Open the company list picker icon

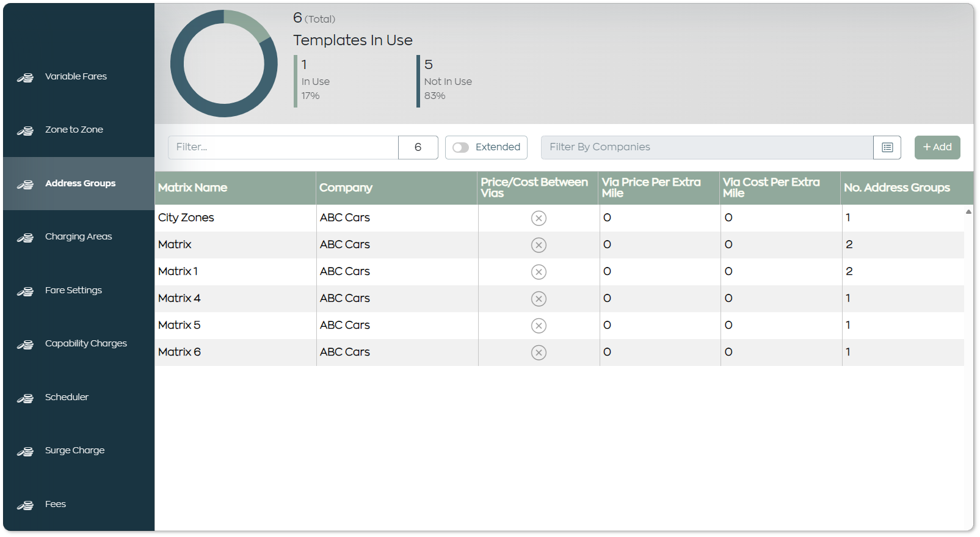(x=887, y=147)
